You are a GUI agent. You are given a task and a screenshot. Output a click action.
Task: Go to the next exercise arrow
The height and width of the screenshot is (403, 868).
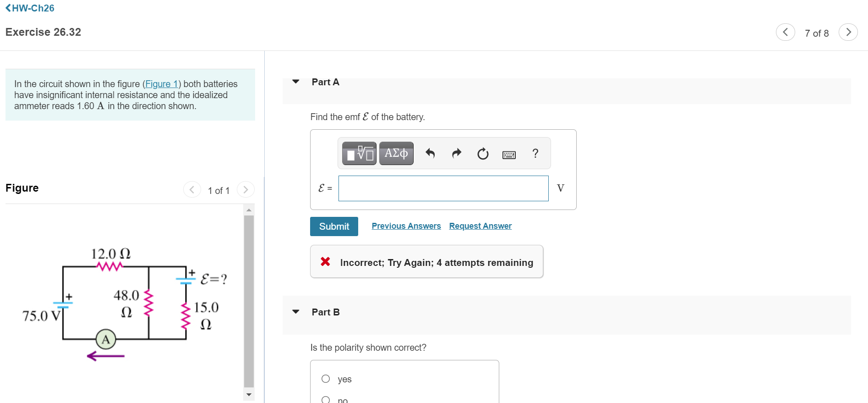[848, 32]
